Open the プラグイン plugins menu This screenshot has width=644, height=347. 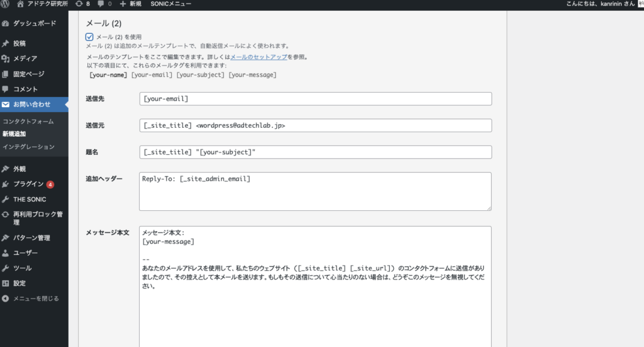coord(28,184)
